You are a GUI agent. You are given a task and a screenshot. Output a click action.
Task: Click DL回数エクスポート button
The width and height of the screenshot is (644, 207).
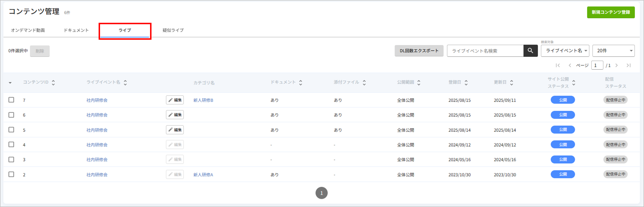click(x=419, y=51)
